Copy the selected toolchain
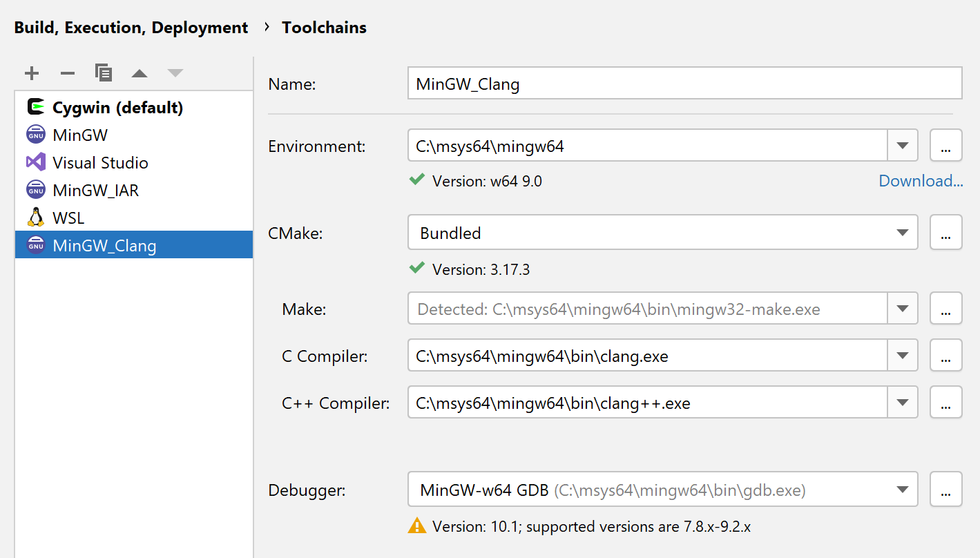Screen dimensions: 980x558 [x=104, y=73]
